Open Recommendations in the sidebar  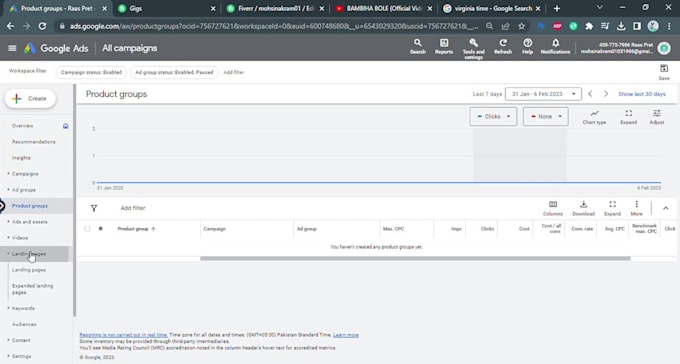point(34,142)
